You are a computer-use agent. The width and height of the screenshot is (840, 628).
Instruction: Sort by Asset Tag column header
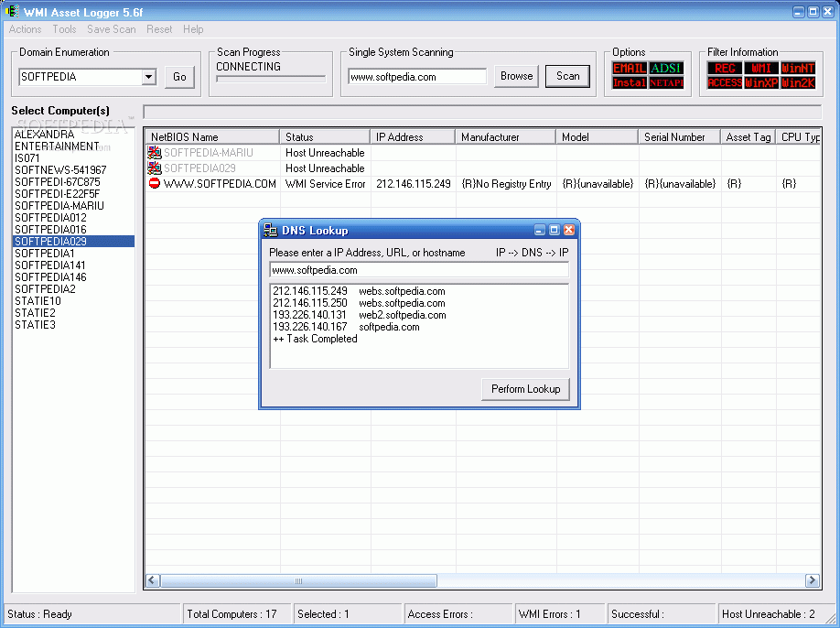pyautogui.click(x=748, y=137)
